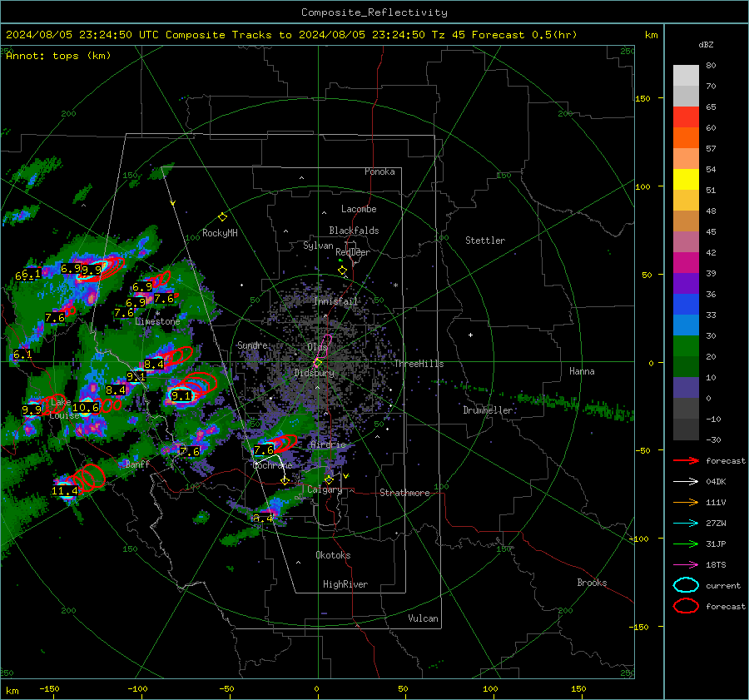Click the Lacombe city label

(359, 209)
